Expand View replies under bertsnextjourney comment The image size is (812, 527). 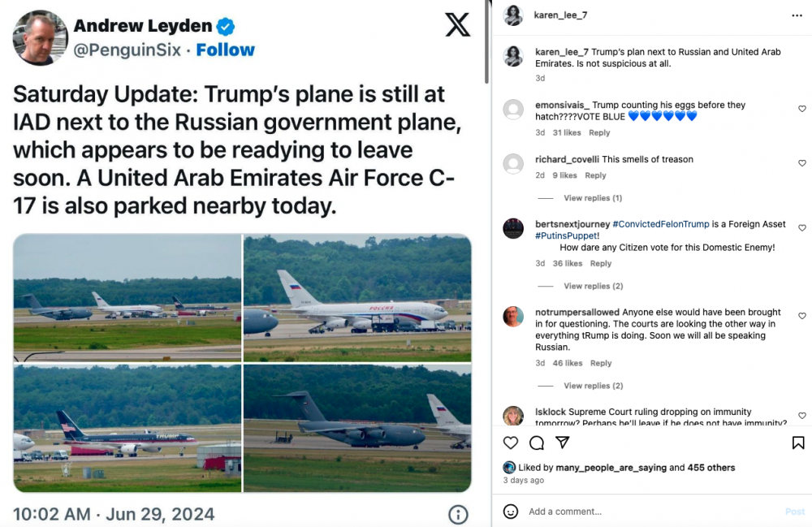click(593, 286)
